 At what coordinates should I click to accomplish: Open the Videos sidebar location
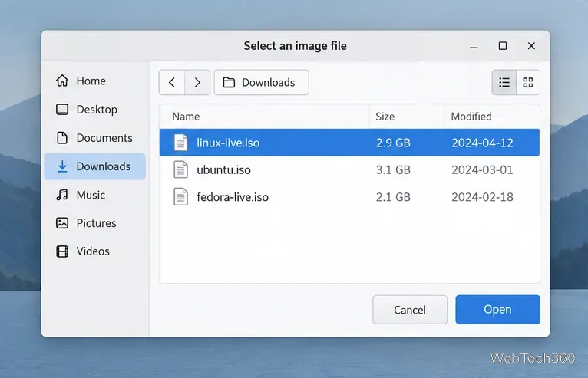tap(95, 251)
